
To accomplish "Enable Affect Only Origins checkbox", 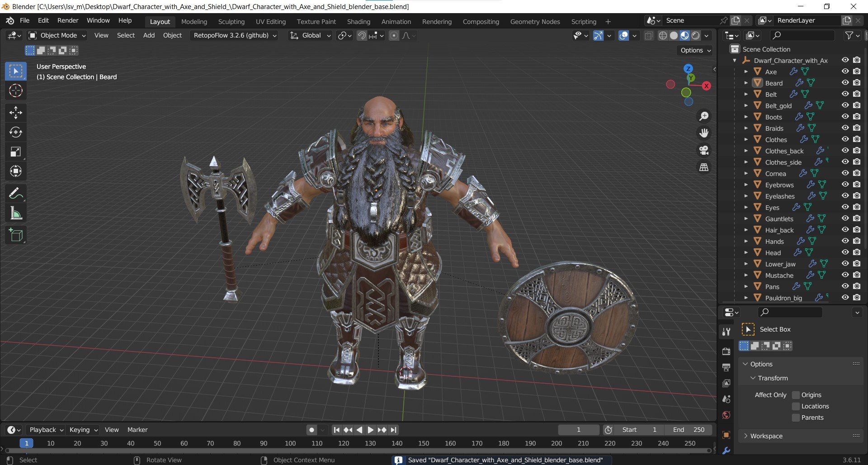I will tap(796, 395).
